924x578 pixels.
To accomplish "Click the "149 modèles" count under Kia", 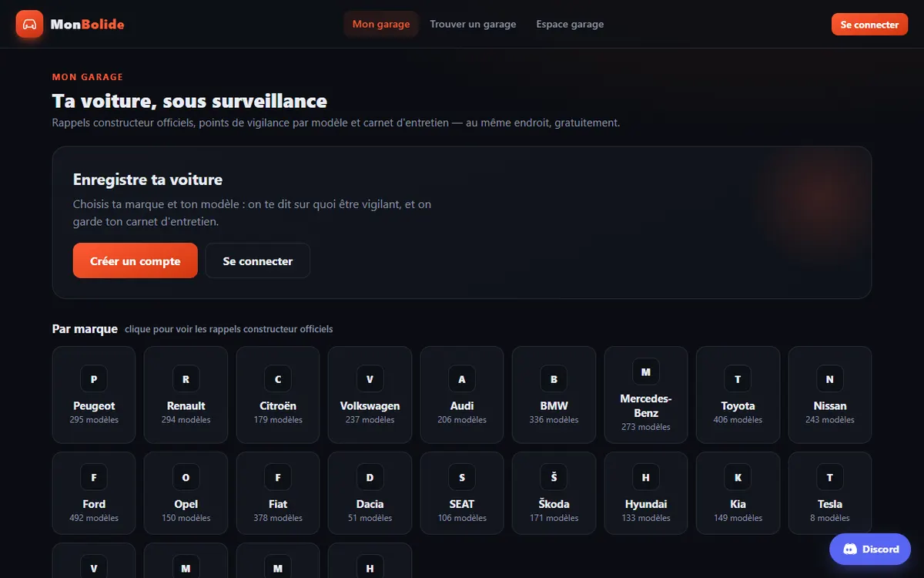I will pyautogui.click(x=738, y=518).
